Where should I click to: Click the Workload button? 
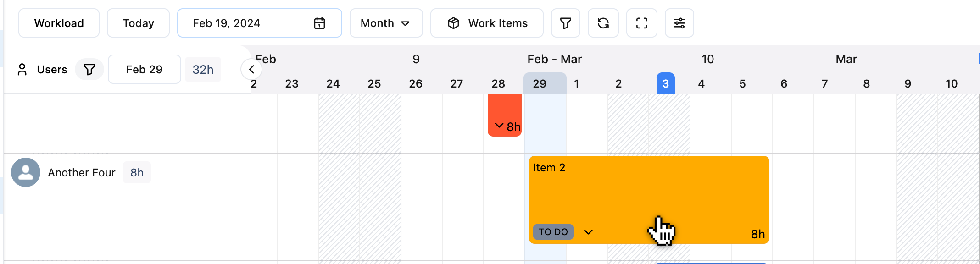(59, 23)
